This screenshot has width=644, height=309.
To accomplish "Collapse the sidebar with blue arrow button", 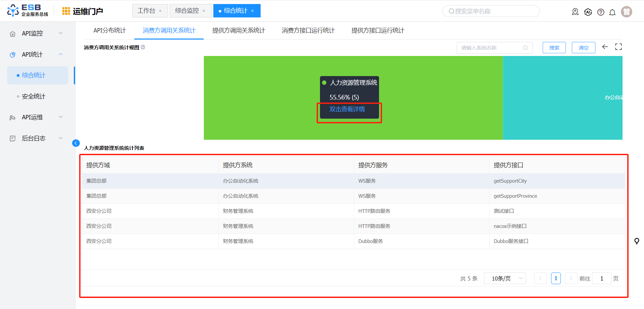I will [76, 143].
